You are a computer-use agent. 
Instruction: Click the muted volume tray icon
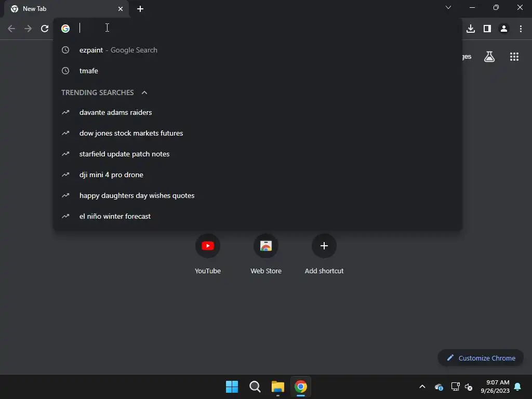[x=469, y=387]
